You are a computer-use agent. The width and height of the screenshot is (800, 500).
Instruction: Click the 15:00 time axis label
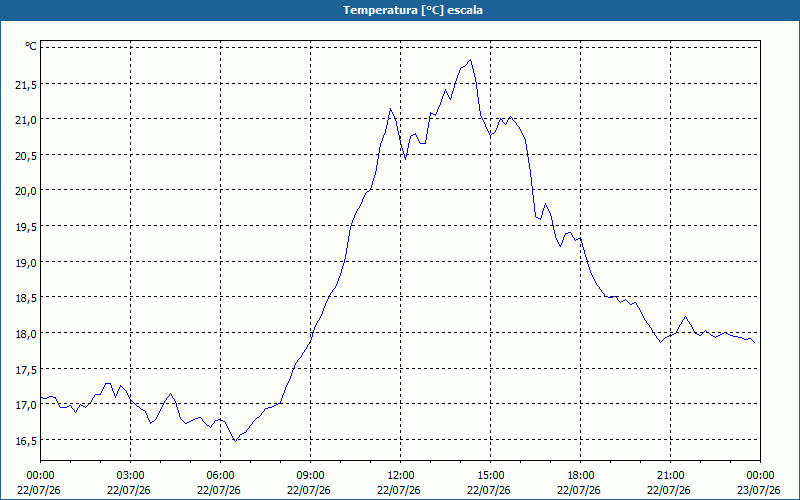point(490,476)
